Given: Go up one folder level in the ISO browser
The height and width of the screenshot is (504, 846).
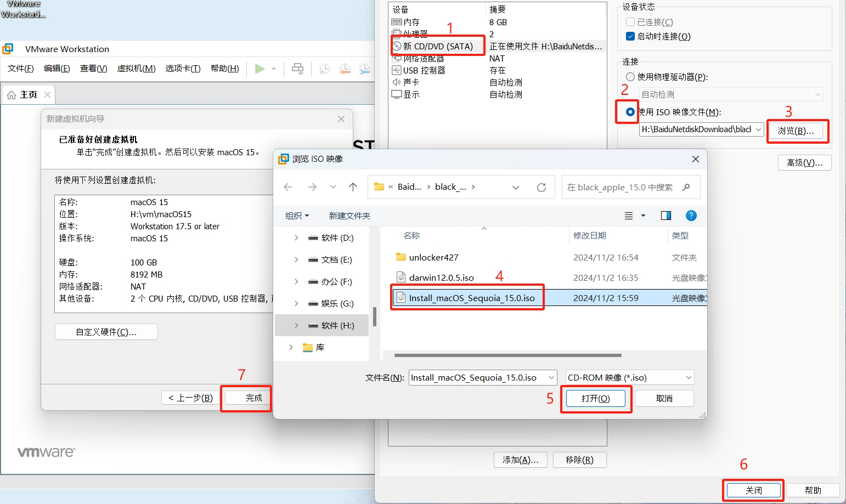Looking at the screenshot, I should tap(353, 187).
